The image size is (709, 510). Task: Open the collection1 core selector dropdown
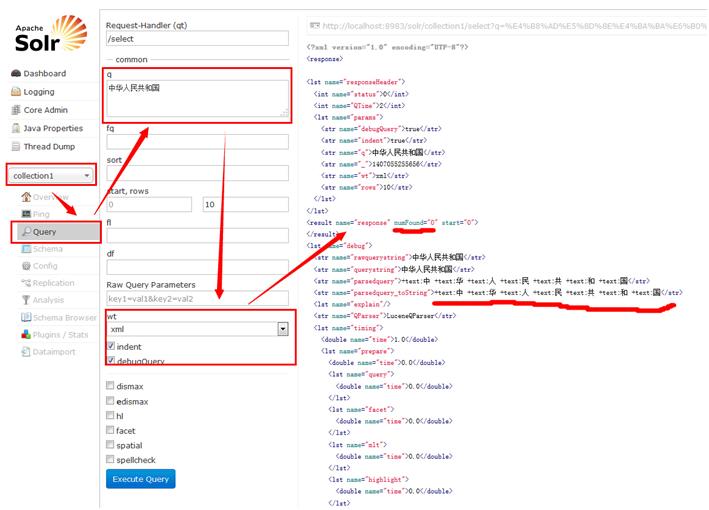[x=51, y=175]
